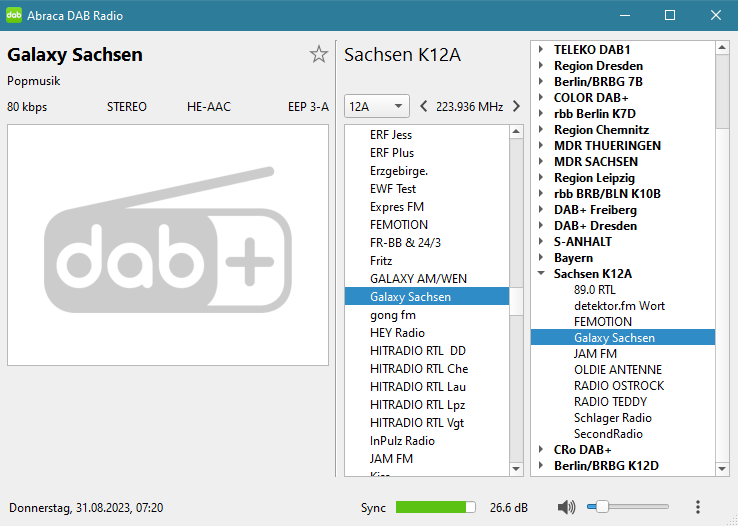
Task: Select HEY Radio from the station list
Action: (397, 332)
